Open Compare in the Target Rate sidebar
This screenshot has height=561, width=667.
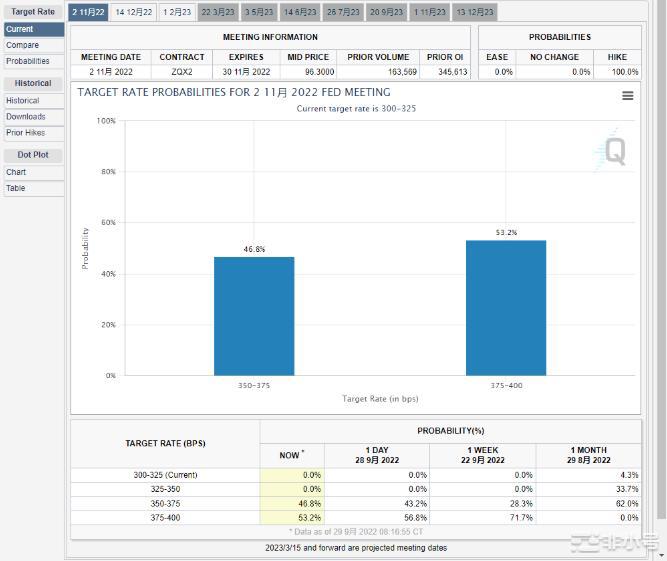point(22,45)
